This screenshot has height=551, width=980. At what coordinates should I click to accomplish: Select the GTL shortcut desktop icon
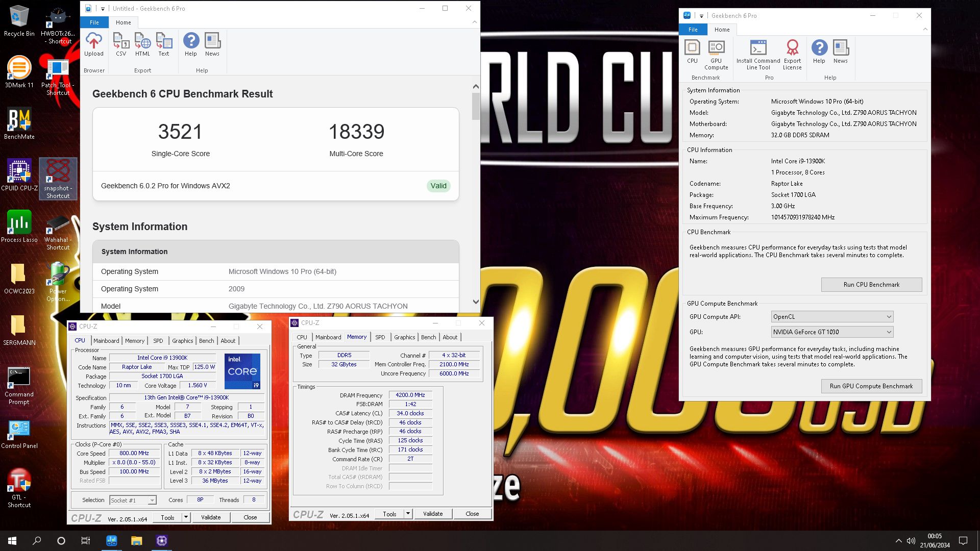point(19,488)
